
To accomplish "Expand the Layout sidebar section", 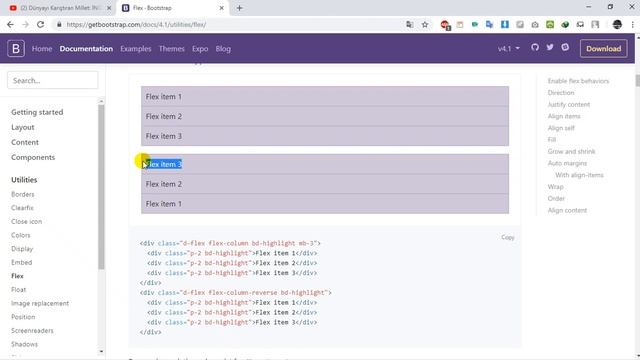I will pyautogui.click(x=23, y=127).
